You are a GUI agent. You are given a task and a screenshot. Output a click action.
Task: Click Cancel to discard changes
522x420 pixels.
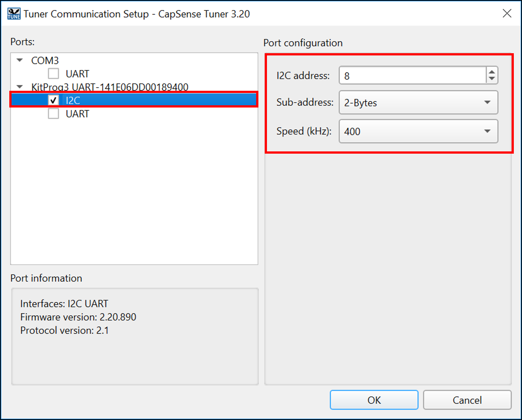coord(467,400)
